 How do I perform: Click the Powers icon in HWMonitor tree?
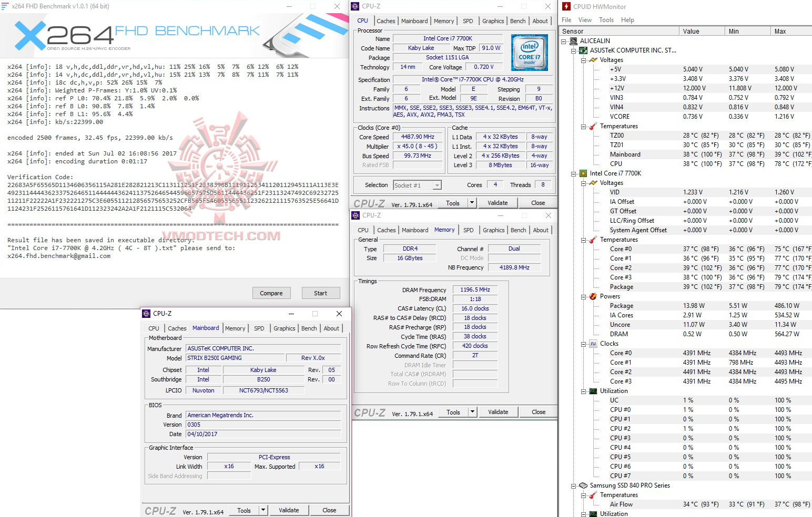tap(594, 296)
